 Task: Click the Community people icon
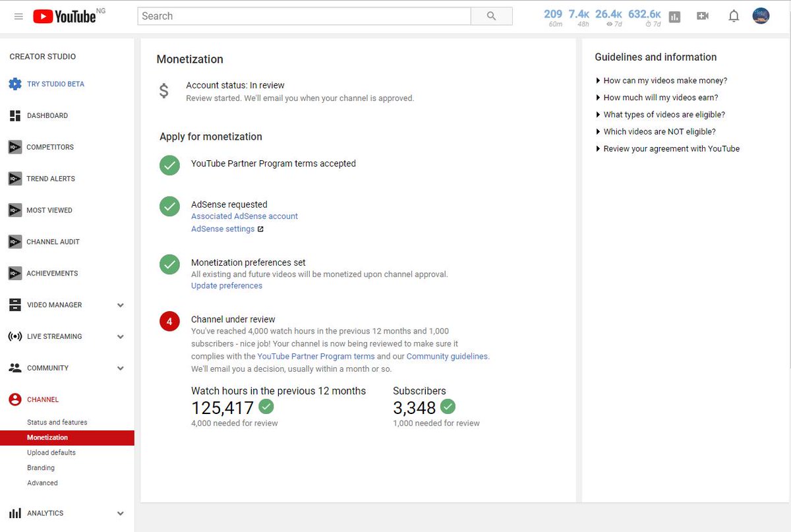(15, 368)
